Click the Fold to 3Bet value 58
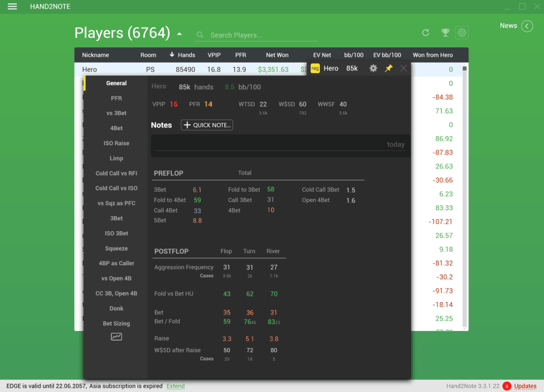 coord(270,190)
